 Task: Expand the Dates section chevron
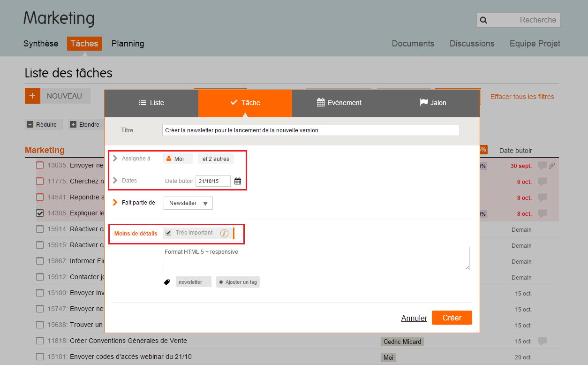[115, 181]
